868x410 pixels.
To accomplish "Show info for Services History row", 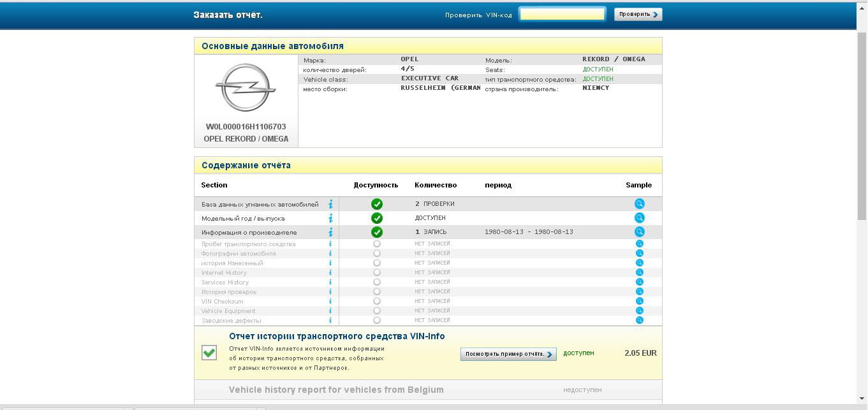I will point(330,282).
